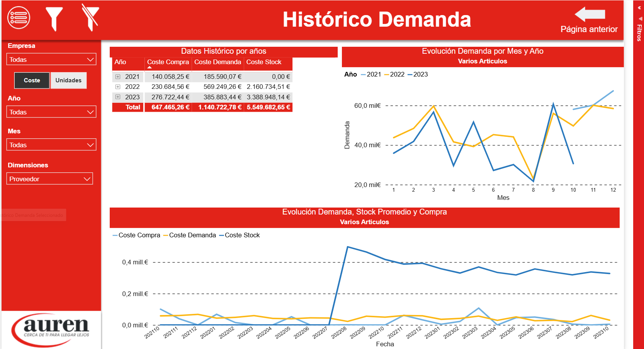Click sort arrow under Coste Compra header
Viewport: 644px width, 349px height.
(x=150, y=68)
